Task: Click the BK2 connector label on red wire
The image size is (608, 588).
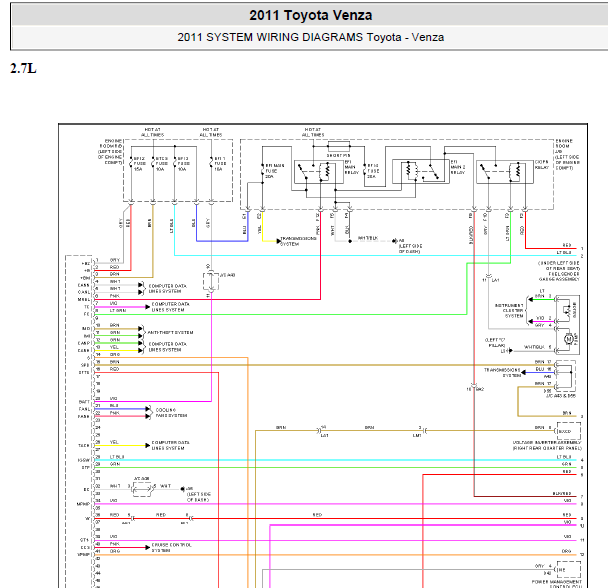Action: (480, 389)
